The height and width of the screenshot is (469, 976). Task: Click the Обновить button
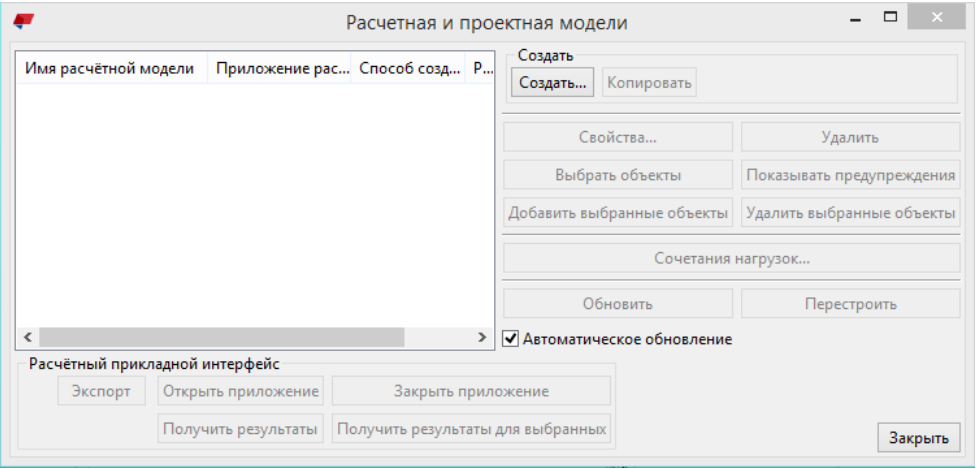(x=617, y=304)
